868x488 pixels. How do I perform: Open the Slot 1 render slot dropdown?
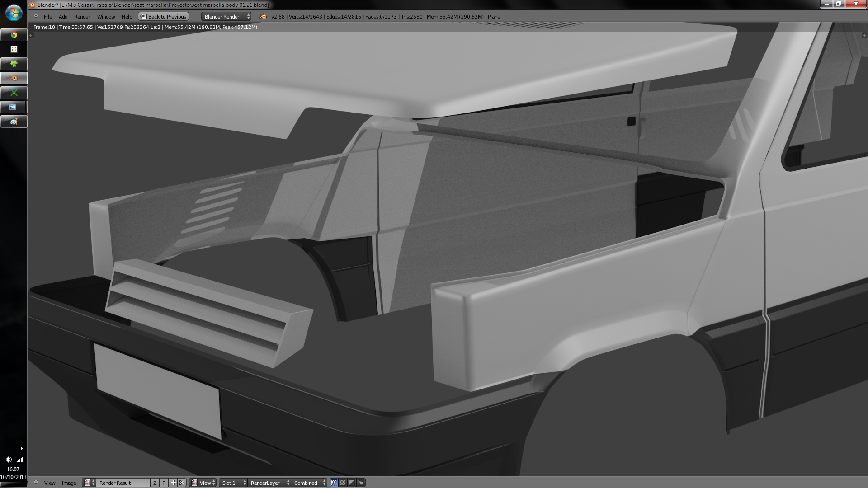pos(234,483)
